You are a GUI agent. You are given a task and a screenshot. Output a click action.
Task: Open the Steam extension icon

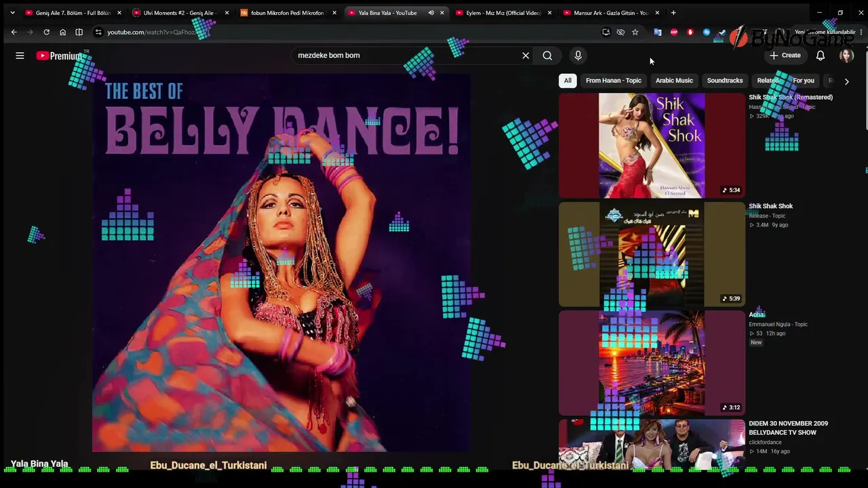point(722,32)
